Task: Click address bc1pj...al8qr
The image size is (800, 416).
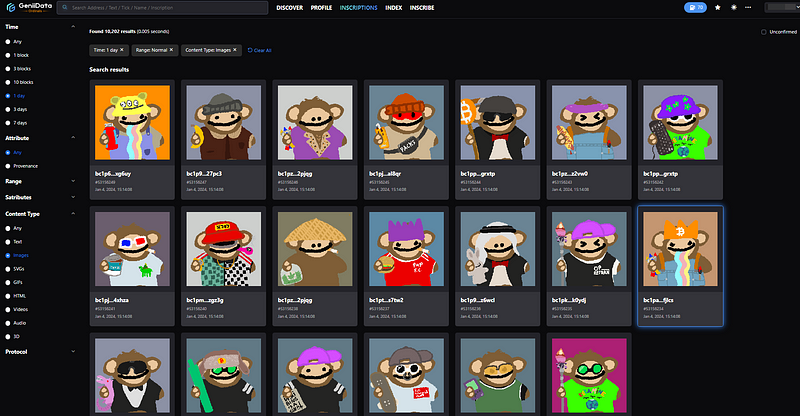Action: click(x=385, y=174)
